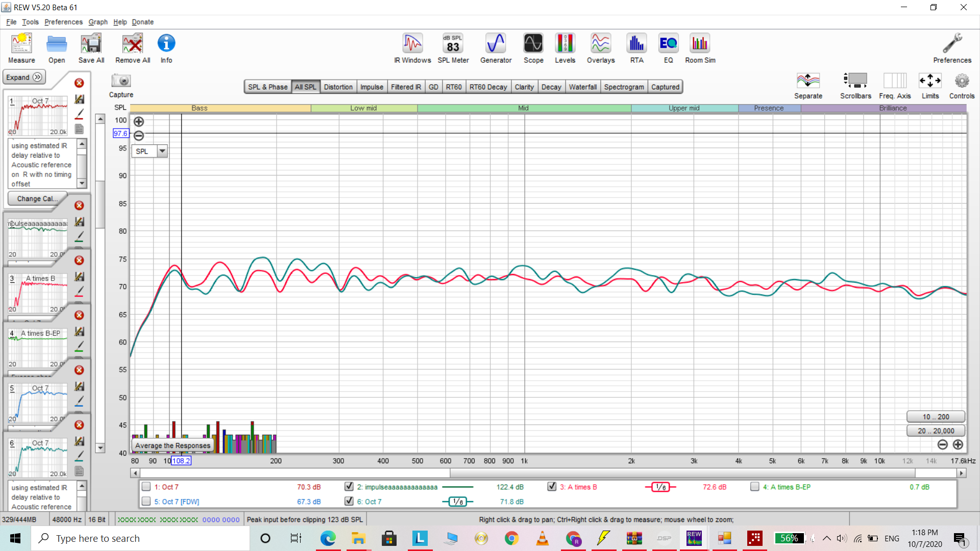
Task: Open the Donate menu link
Action: 142,22
